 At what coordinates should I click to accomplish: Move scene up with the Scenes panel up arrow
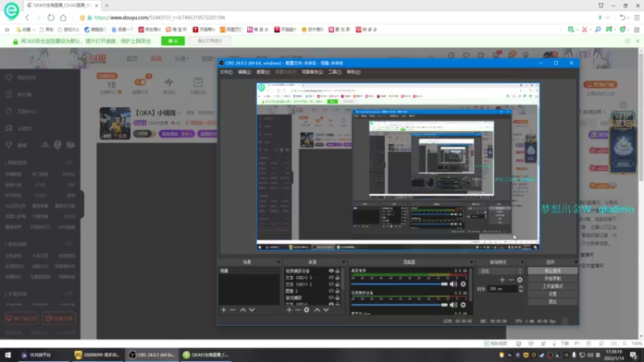click(243, 310)
